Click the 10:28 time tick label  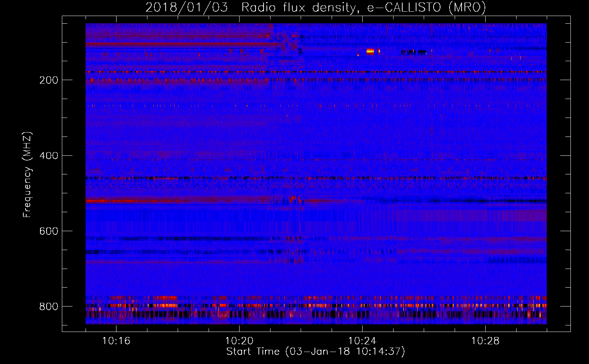click(x=485, y=341)
